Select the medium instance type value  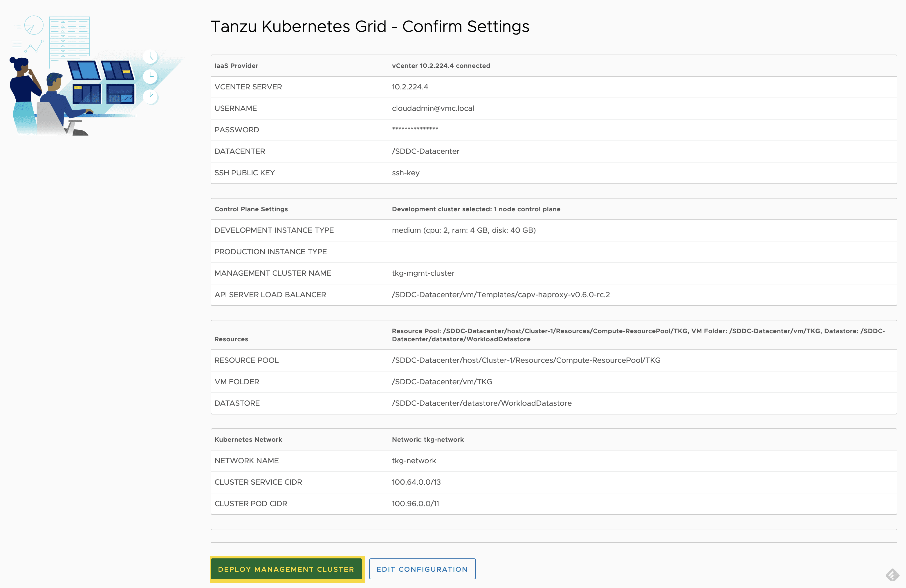point(464,230)
